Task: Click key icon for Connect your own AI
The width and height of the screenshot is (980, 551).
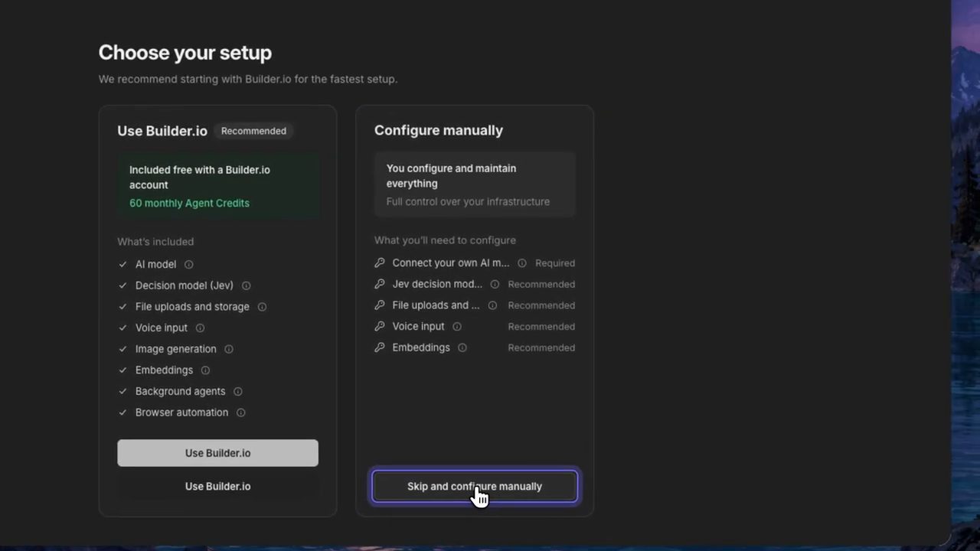Action: 380,262
